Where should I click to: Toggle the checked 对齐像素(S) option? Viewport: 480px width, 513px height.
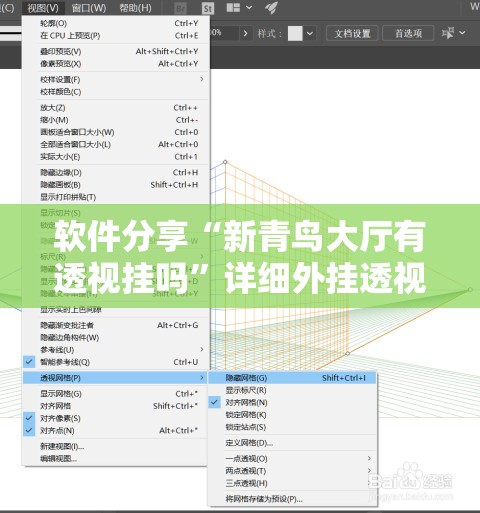tap(116, 418)
